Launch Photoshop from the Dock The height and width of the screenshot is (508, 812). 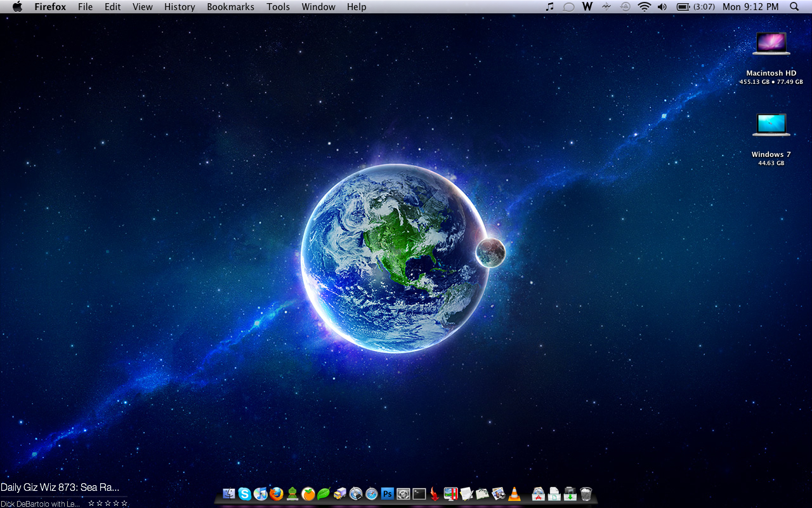tap(388, 493)
